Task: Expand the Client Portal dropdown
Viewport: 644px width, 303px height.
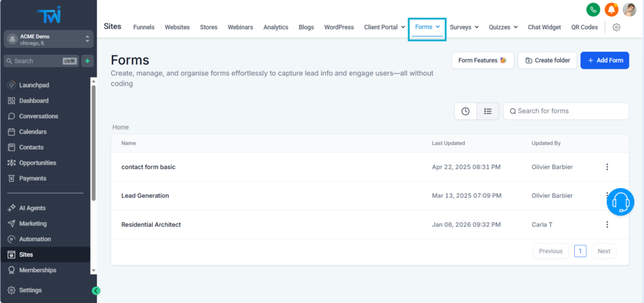Action: click(x=384, y=27)
